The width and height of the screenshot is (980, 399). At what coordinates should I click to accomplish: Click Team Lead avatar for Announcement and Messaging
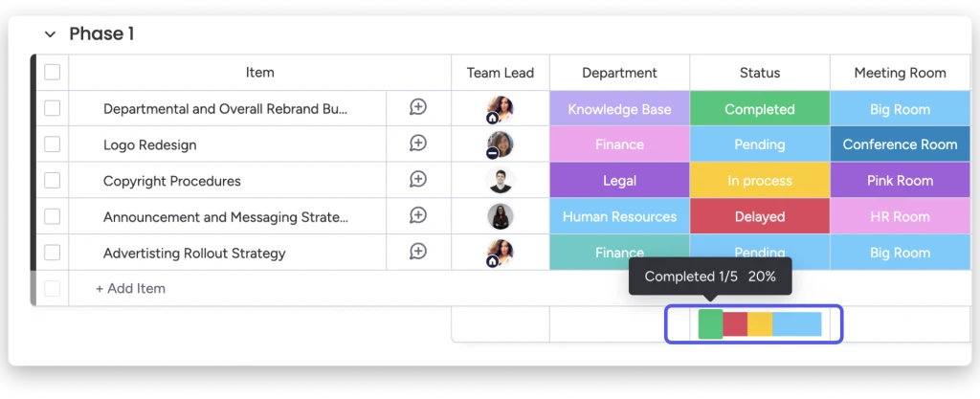(500, 216)
